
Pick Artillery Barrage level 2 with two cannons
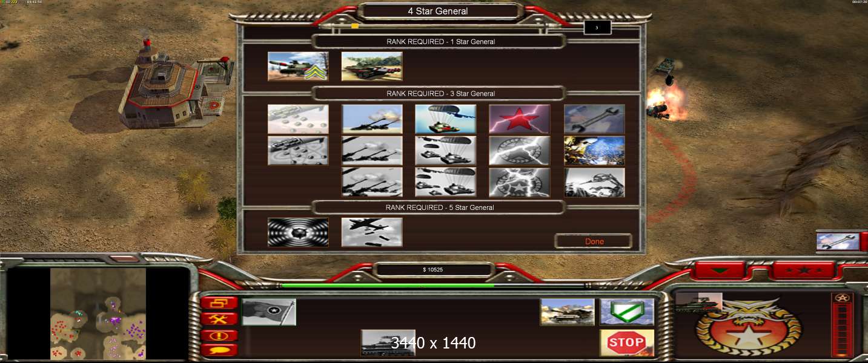[372, 151]
